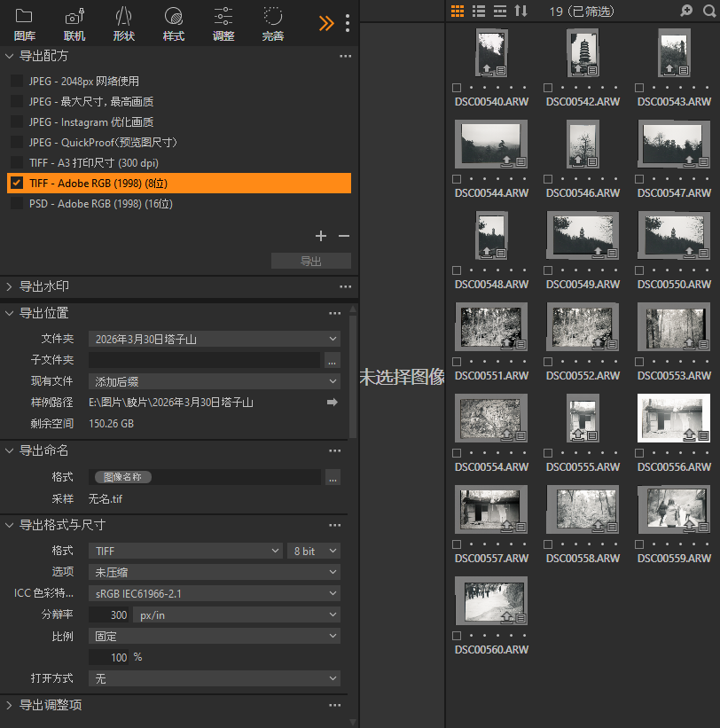Select the 样式 (Styles) tool tab
The image size is (720, 728).
tap(173, 24)
